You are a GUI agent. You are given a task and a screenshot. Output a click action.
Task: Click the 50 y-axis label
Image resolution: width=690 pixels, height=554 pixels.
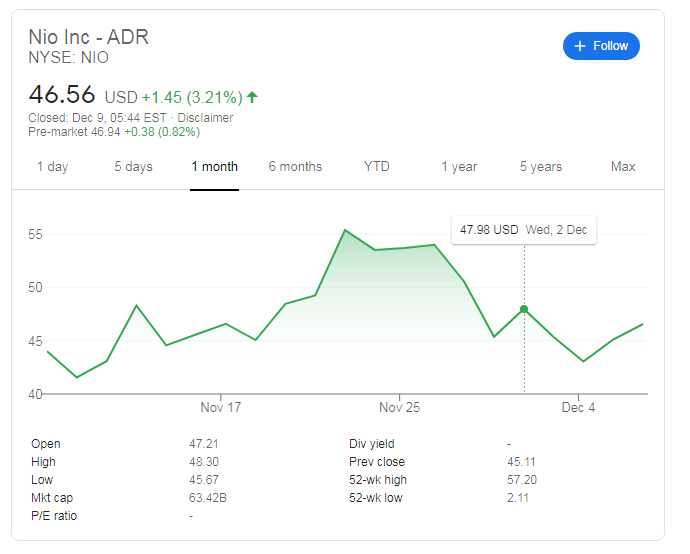(35, 288)
